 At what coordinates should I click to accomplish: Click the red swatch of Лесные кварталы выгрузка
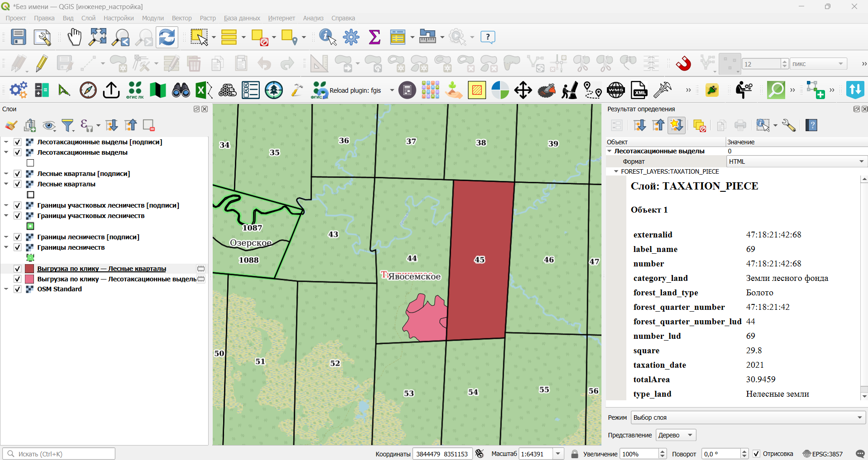(30, 269)
